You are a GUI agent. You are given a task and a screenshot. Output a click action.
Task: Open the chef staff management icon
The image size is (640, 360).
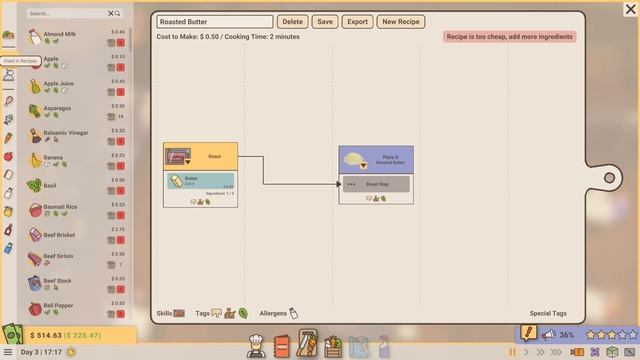[x=256, y=346]
